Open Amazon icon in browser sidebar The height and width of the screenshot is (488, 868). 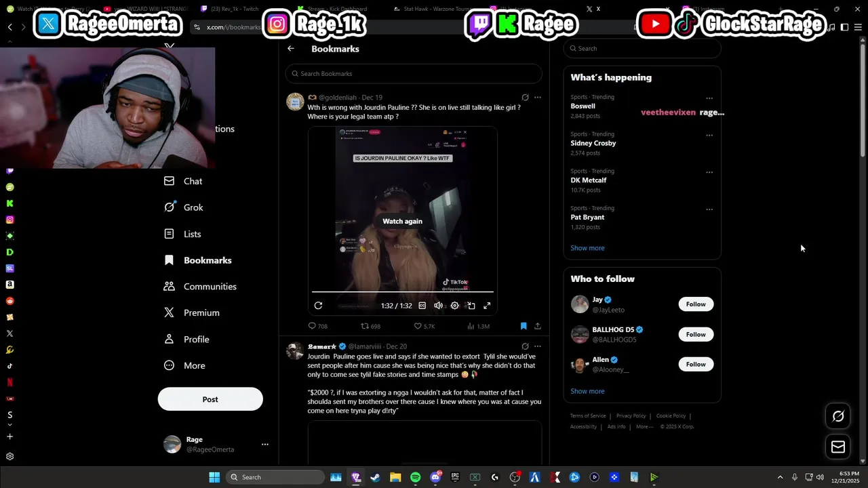click(9, 285)
